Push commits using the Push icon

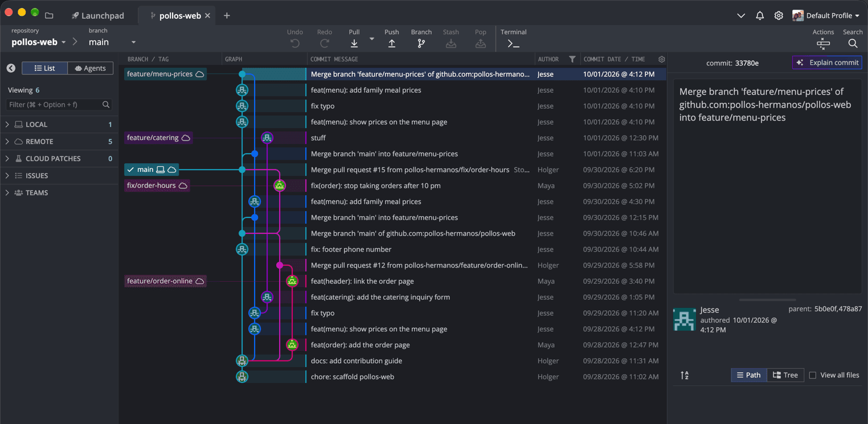[x=392, y=43]
